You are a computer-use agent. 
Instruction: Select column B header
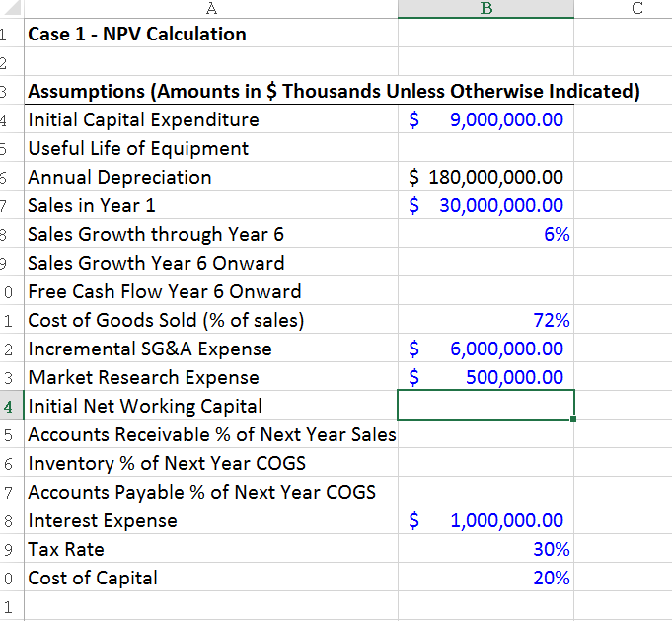pyautogui.click(x=485, y=9)
